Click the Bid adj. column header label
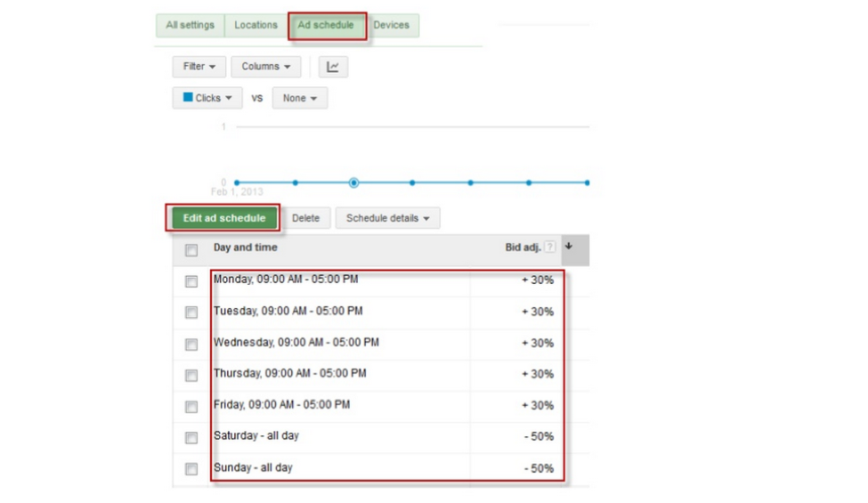 click(x=523, y=247)
